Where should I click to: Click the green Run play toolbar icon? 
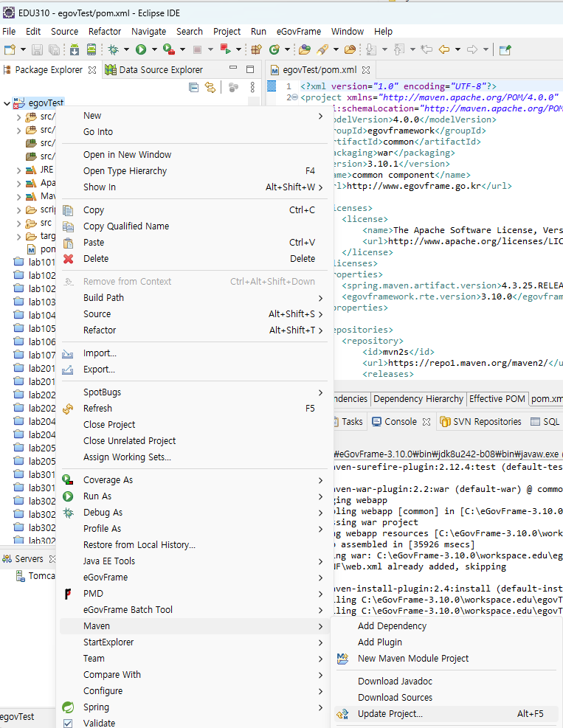coord(141,49)
